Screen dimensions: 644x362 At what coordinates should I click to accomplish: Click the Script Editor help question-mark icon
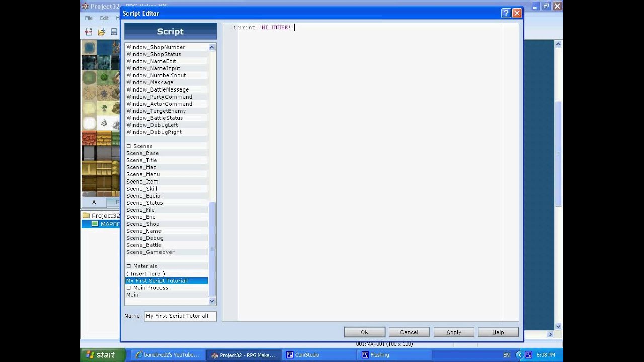click(506, 13)
